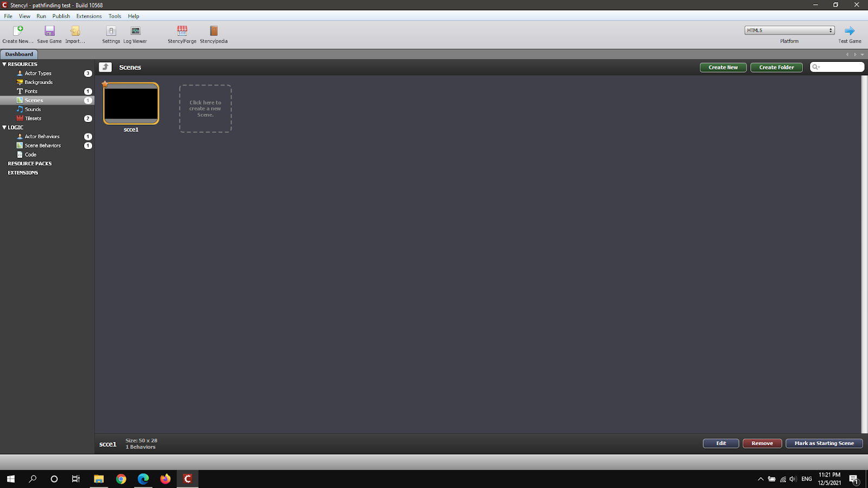Viewport: 868px width, 488px height.
Task: Click the Stencyl taskbar icon
Action: tap(188, 479)
